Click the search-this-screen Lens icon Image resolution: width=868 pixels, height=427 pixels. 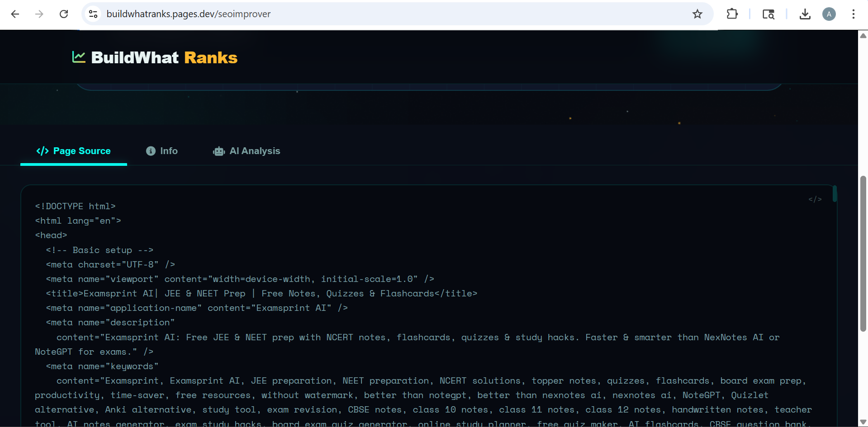tap(768, 14)
